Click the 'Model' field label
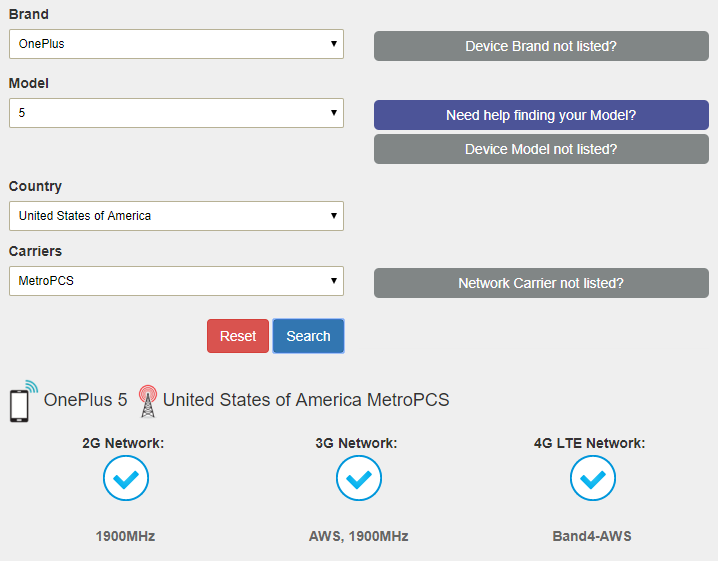Image resolution: width=718 pixels, height=561 pixels. click(28, 83)
